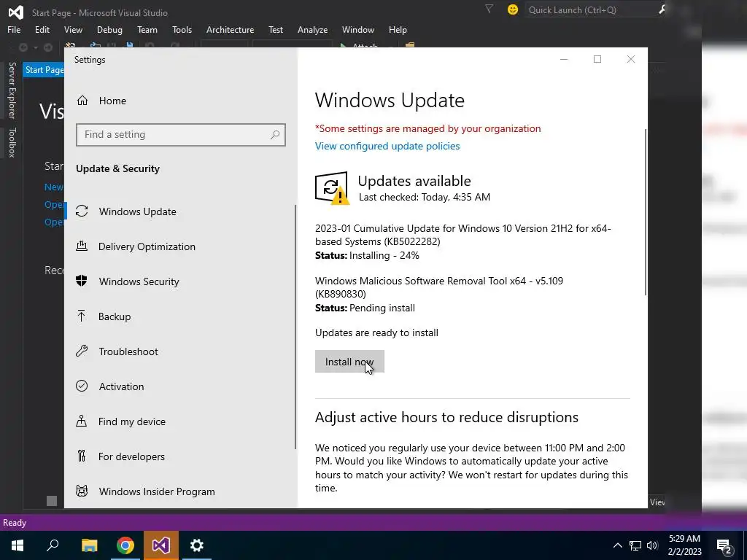Click the search magnifier in Find a setting
The image size is (747, 560).
(x=275, y=135)
